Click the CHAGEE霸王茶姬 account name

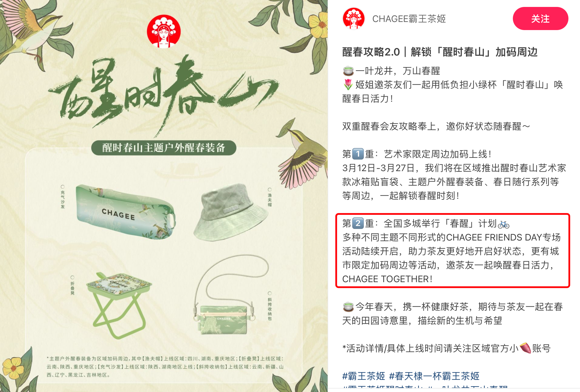point(409,19)
